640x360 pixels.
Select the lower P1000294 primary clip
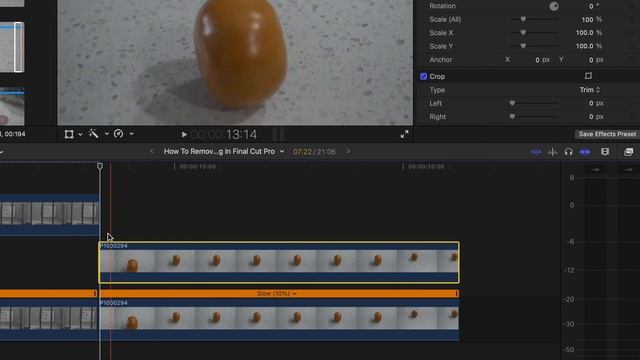click(x=279, y=320)
